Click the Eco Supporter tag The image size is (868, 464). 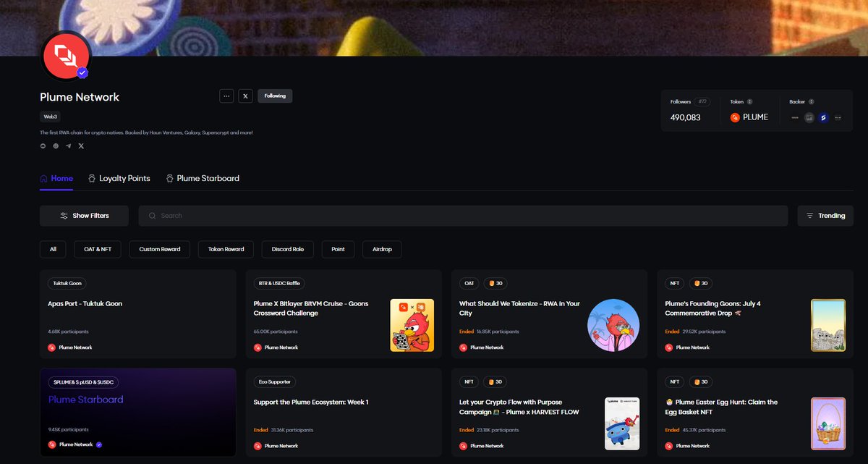coord(274,381)
